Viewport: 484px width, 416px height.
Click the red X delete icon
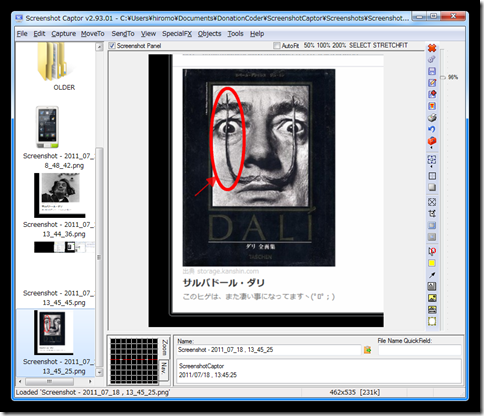pos(432,48)
